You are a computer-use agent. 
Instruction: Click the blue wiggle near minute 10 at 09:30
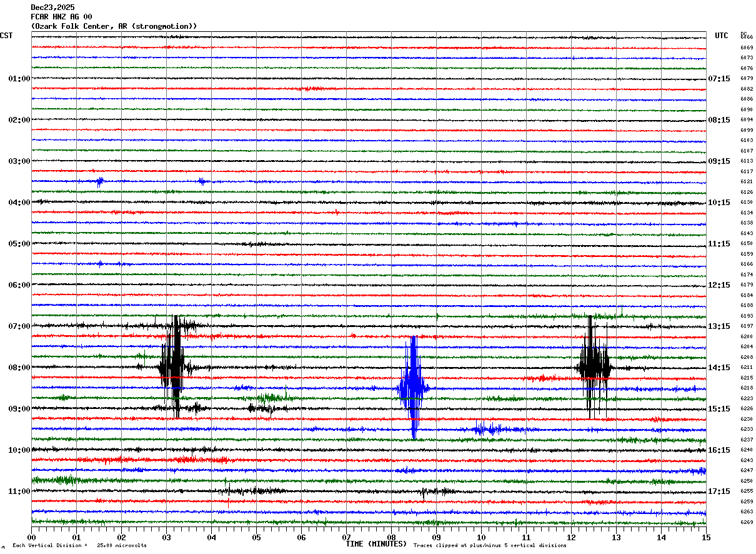[x=489, y=429]
